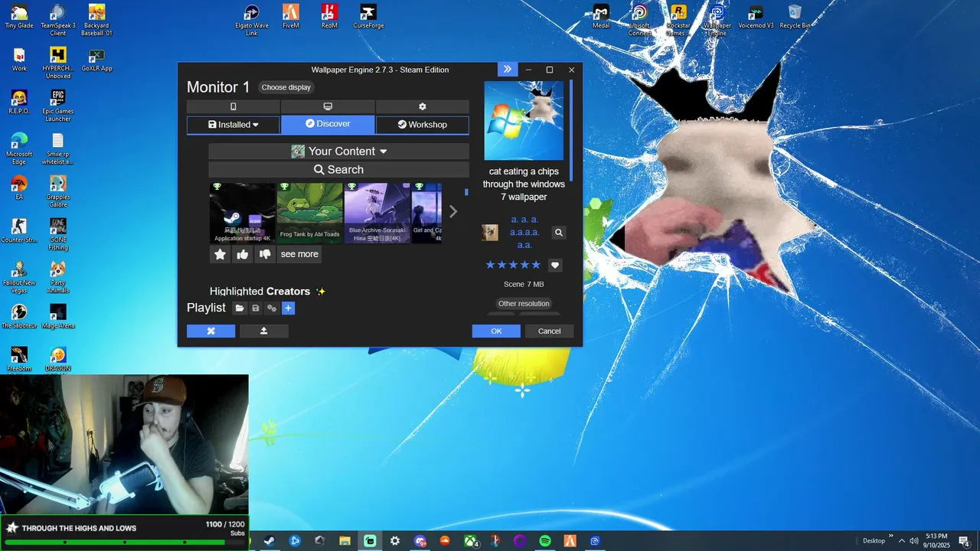Viewport: 980px width, 551px height.
Task: Click the cat wallpaper preview image
Action: coord(524,121)
